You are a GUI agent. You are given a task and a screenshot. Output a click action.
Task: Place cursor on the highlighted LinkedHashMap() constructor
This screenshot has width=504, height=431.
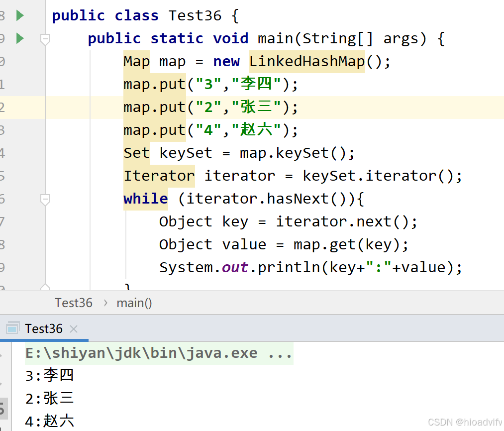click(306, 61)
